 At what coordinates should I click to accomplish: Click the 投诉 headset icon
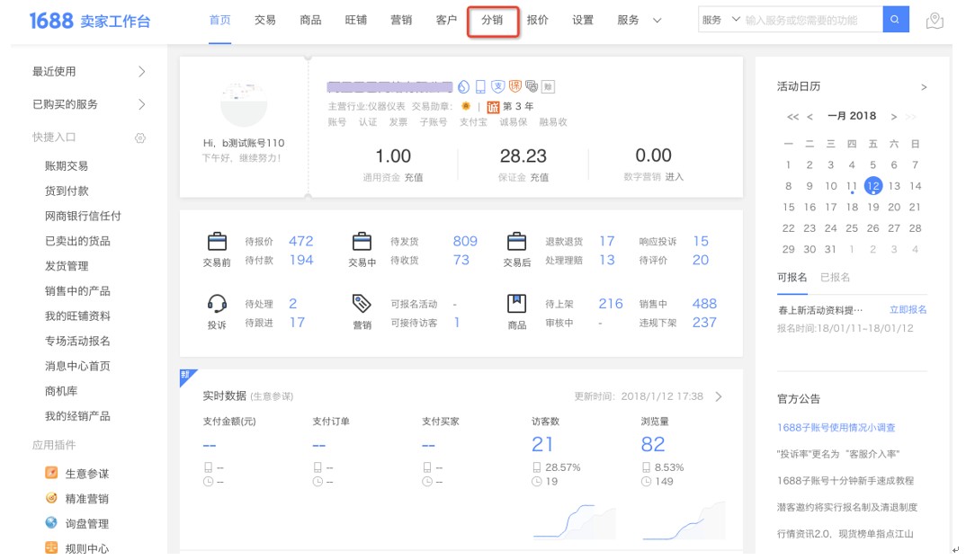(x=217, y=304)
